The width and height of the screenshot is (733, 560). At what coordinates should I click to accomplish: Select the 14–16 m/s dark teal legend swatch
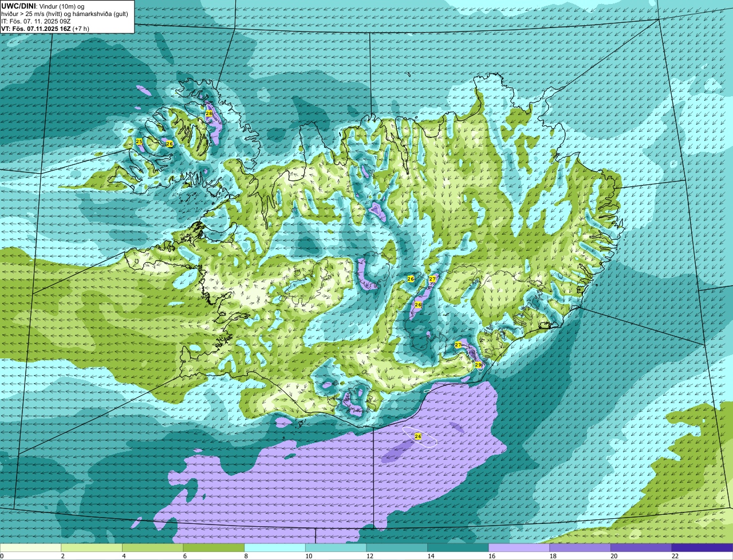[x=458, y=547]
